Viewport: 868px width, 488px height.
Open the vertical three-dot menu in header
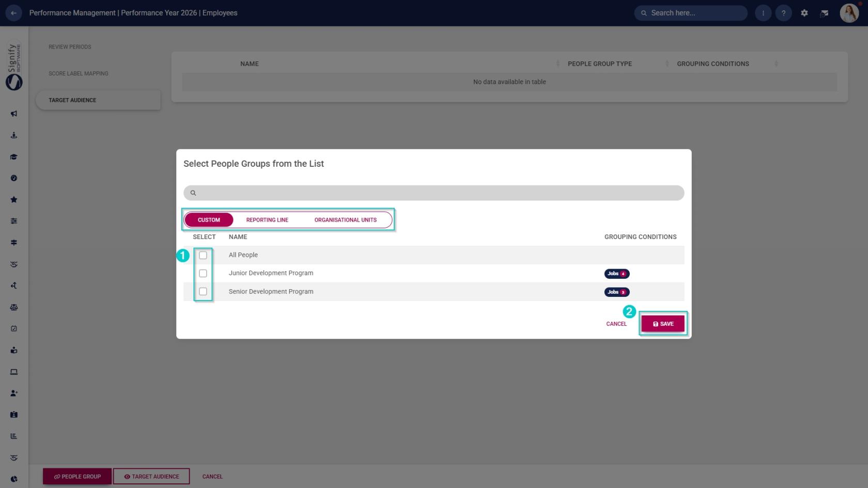pyautogui.click(x=763, y=13)
